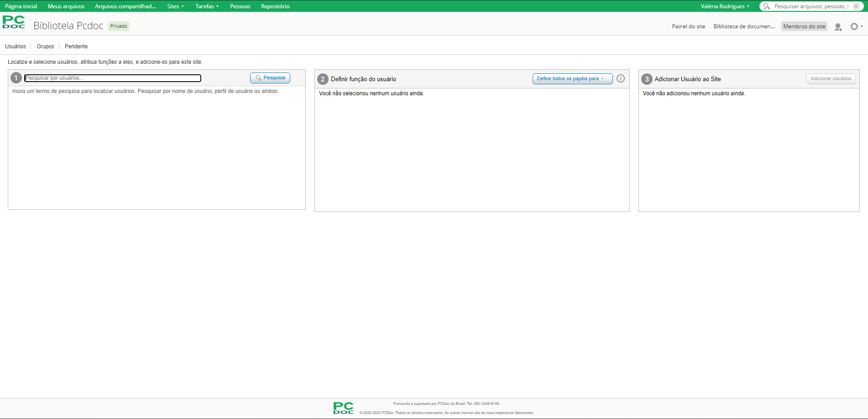This screenshot has height=419, width=868.
Task: Open Arquivos compartilhados menu item
Action: [x=125, y=6]
